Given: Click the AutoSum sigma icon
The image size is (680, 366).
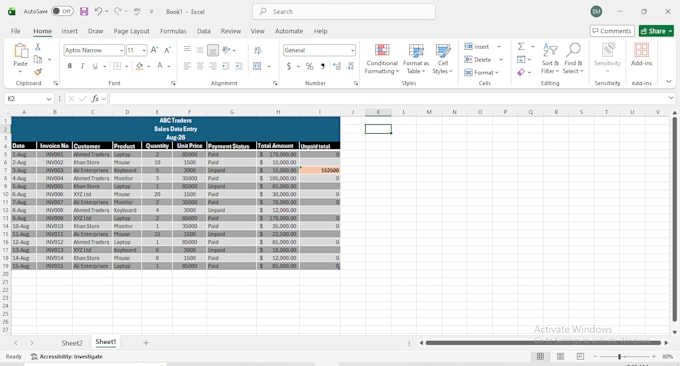Looking at the screenshot, I should click(521, 46).
